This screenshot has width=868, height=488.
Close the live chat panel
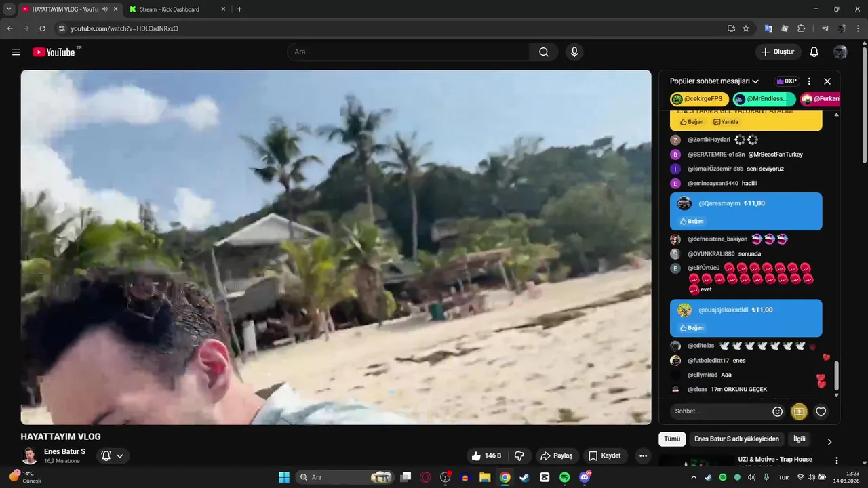point(827,81)
